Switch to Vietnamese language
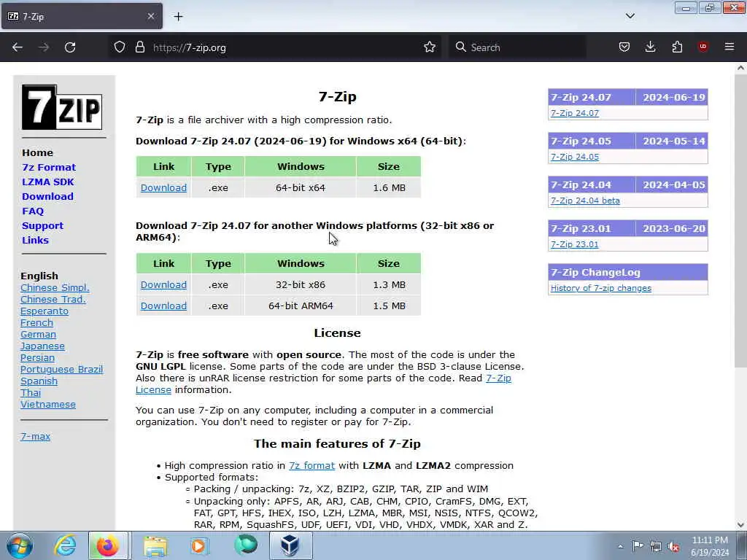 pyautogui.click(x=47, y=405)
